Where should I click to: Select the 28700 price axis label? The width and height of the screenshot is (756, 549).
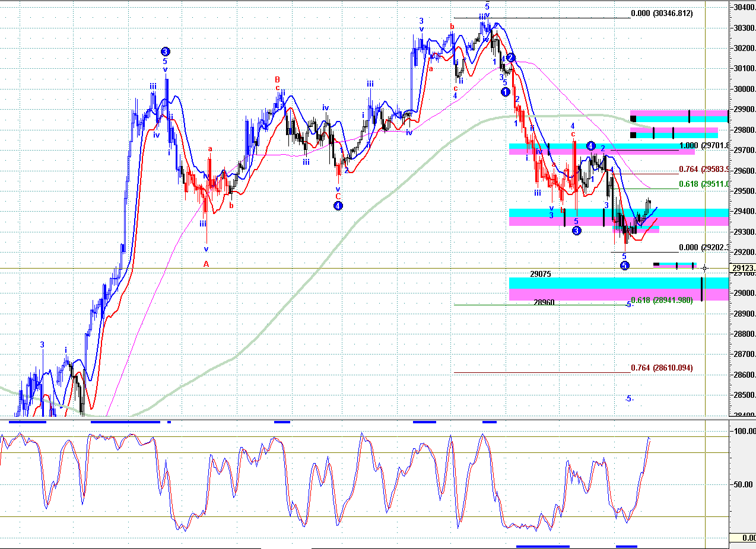coord(745,355)
